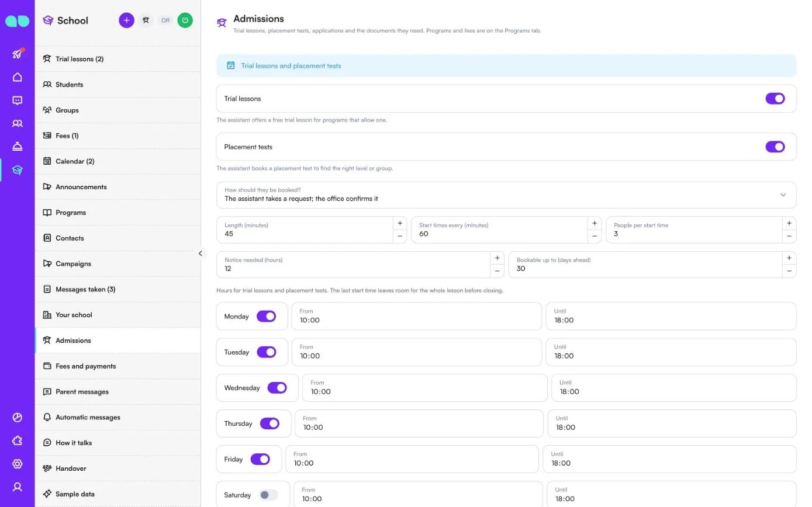The width and height of the screenshot is (812, 507).
Task: Decrease Length (minutes) with minus
Action: 400,237
